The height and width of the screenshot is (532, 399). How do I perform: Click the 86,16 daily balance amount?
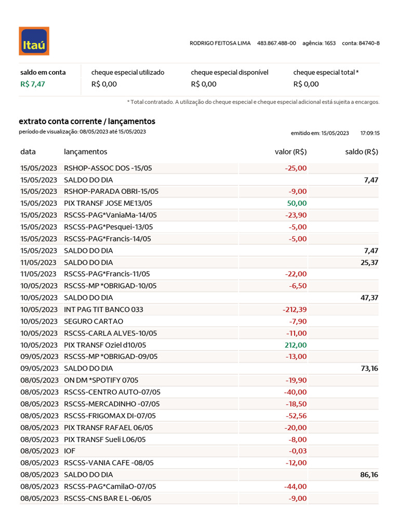[369, 475]
